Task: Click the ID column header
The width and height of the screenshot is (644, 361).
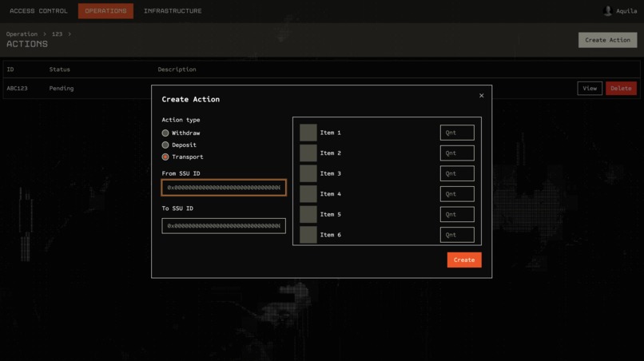Action: (x=10, y=69)
